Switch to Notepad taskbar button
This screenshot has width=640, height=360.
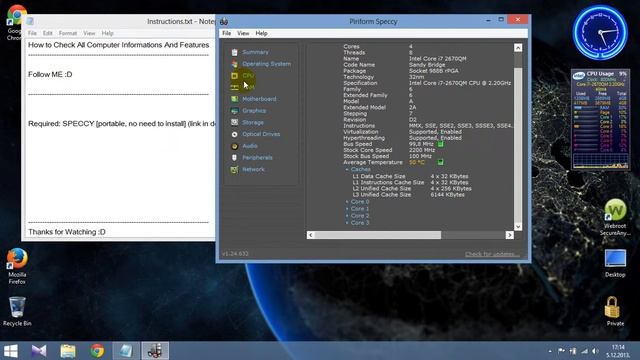pos(126,351)
